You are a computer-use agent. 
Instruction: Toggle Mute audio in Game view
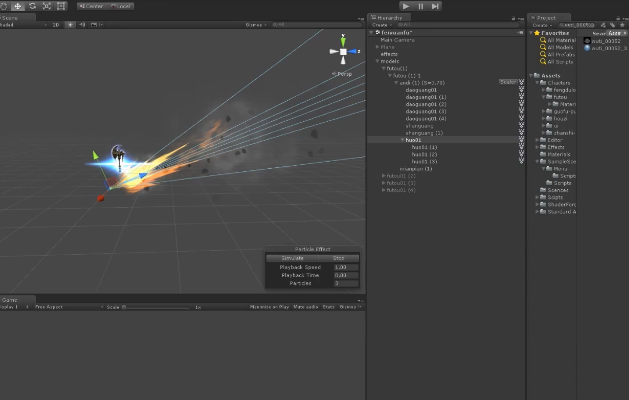coord(306,307)
